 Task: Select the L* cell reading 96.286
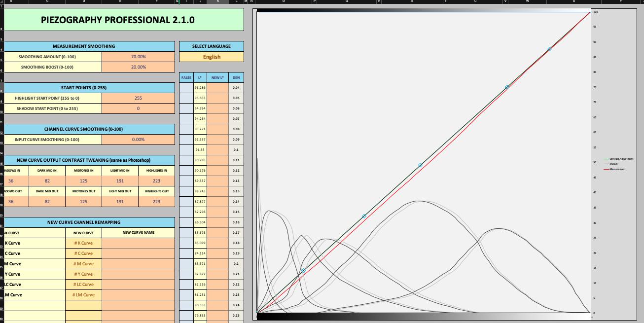click(x=200, y=88)
